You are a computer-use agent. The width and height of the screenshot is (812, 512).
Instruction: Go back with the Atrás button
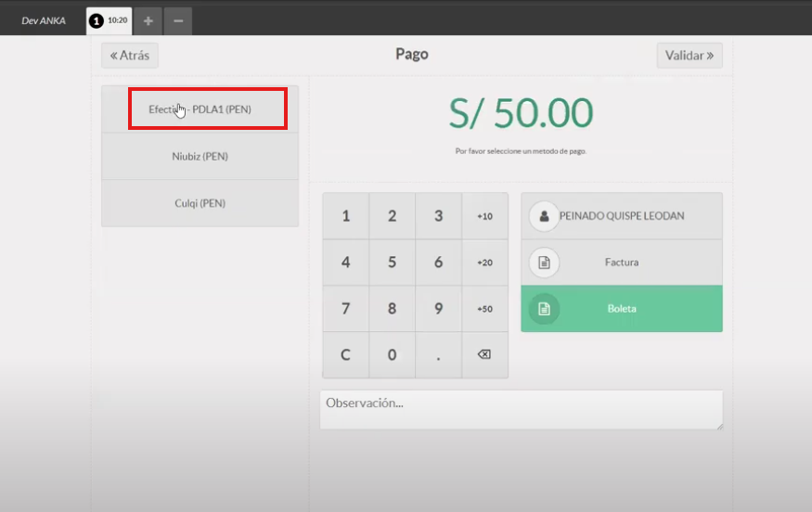(130, 56)
